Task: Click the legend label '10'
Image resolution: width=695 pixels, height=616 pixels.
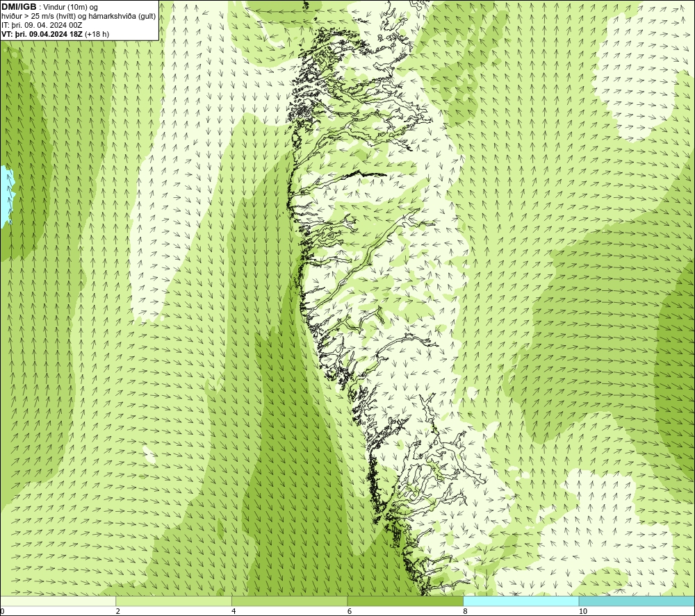Action: tap(583, 611)
